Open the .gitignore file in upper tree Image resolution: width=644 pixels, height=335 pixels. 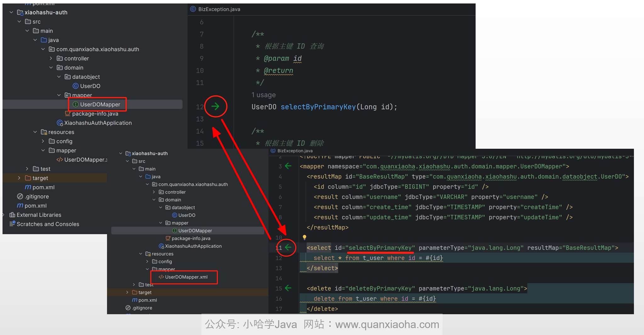(x=37, y=196)
